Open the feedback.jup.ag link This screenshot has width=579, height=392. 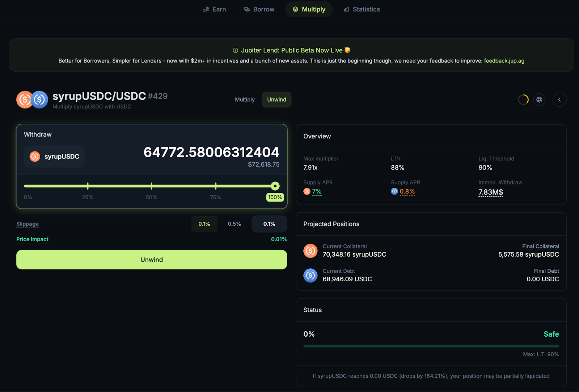(x=504, y=61)
